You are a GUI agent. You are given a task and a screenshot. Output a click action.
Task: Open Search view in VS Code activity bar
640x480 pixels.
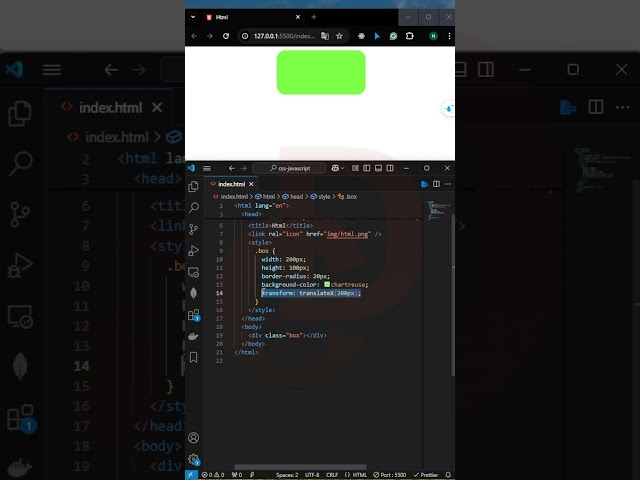pyautogui.click(x=194, y=207)
